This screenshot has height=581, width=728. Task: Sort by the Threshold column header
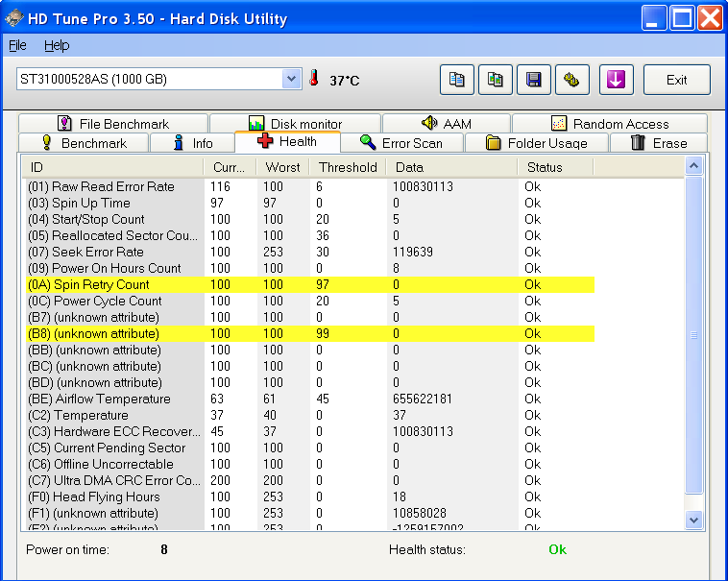(348, 167)
